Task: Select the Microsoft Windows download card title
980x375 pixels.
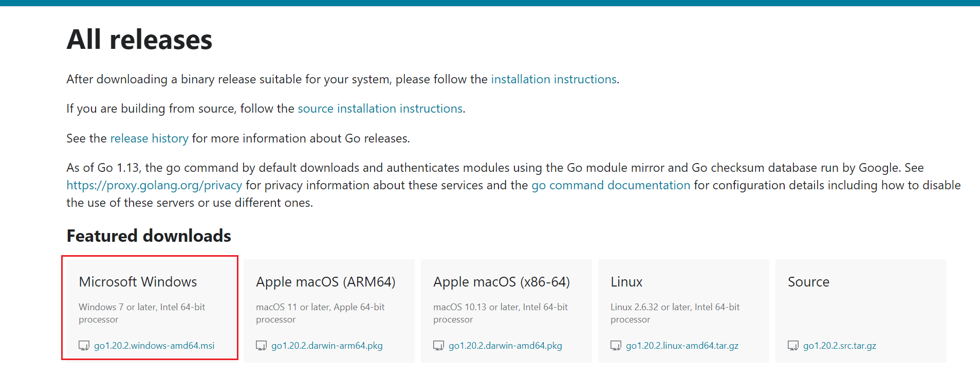Action: [x=138, y=282]
